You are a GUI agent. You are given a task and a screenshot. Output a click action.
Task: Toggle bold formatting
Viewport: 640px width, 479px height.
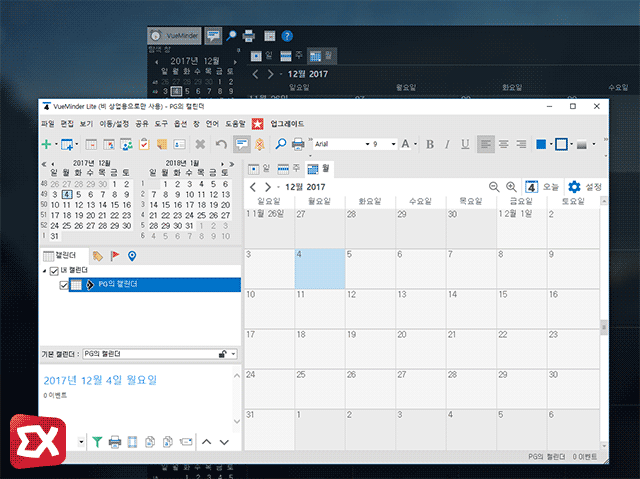click(429, 144)
